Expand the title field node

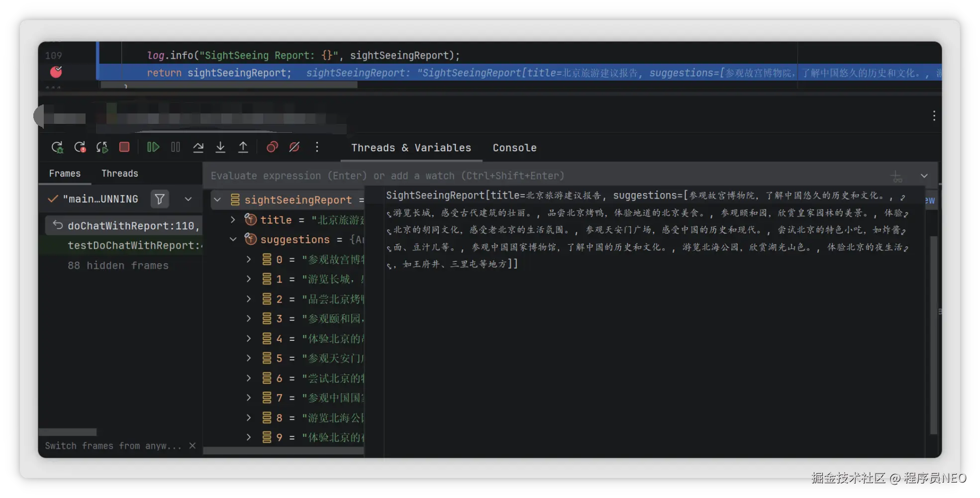click(x=233, y=220)
